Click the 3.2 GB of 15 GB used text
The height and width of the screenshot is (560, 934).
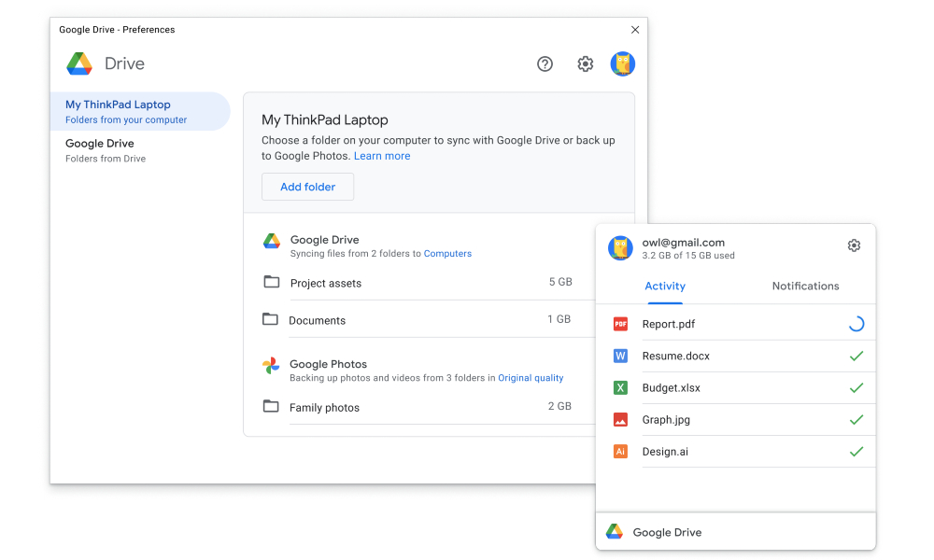(x=688, y=256)
